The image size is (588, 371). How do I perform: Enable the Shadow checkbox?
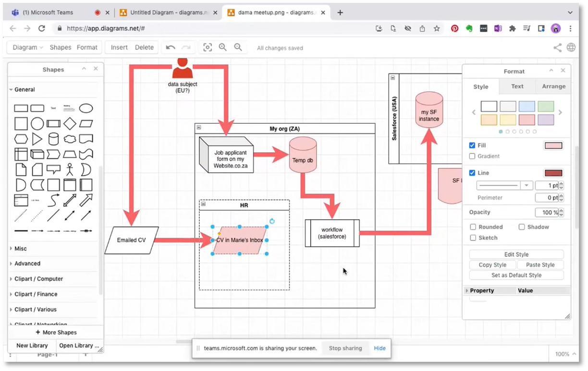(522, 227)
